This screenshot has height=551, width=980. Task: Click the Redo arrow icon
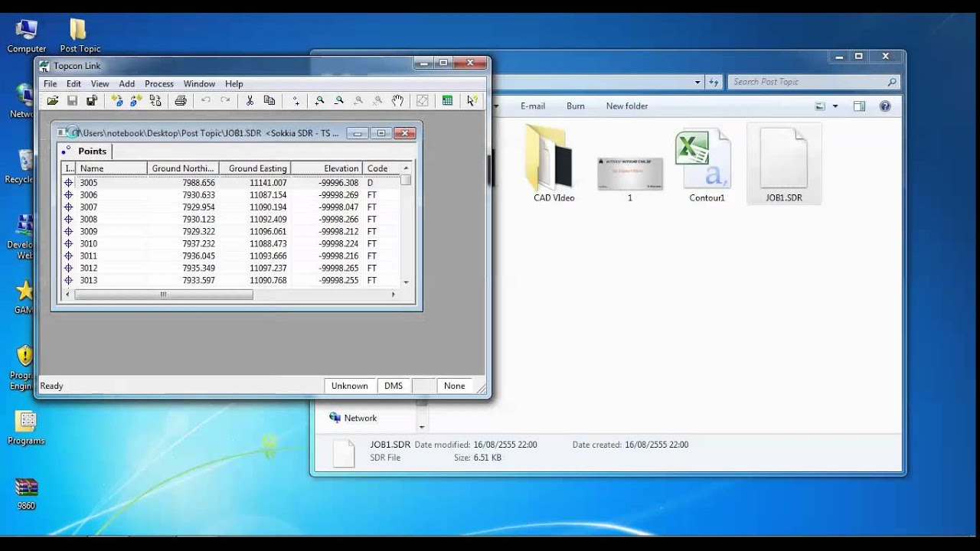pos(225,100)
